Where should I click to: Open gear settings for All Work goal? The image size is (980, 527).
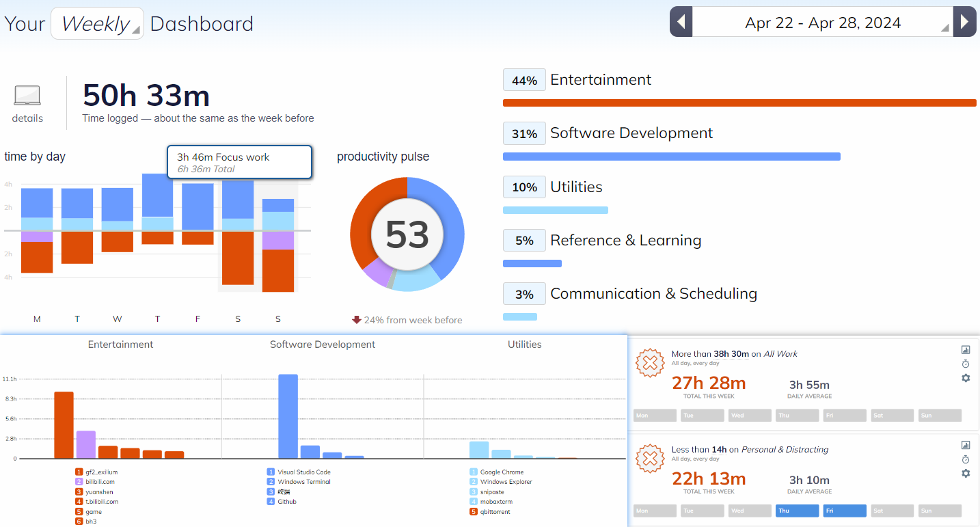pos(966,378)
